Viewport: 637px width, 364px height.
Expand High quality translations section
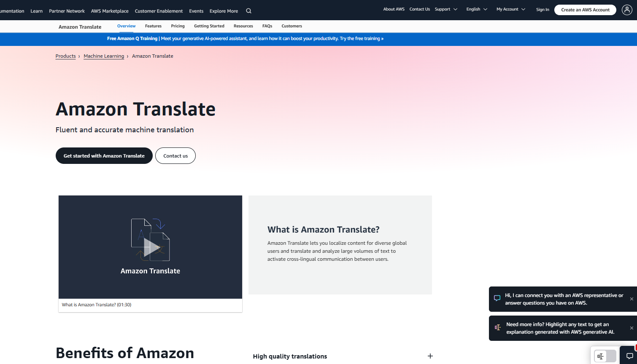tap(430, 356)
